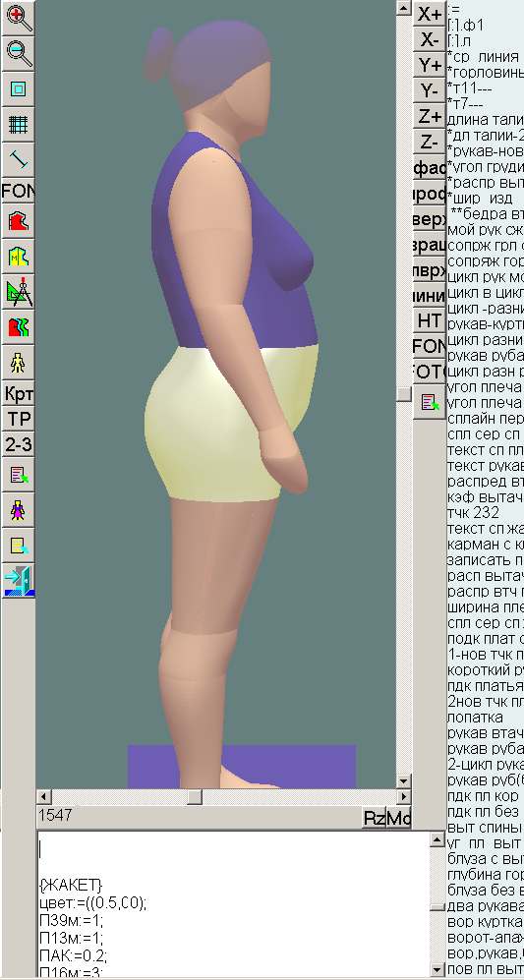Image resolution: width=524 pixels, height=980 pixels.
Task: Click the zoom out magnifier icon
Action: pos(18,52)
